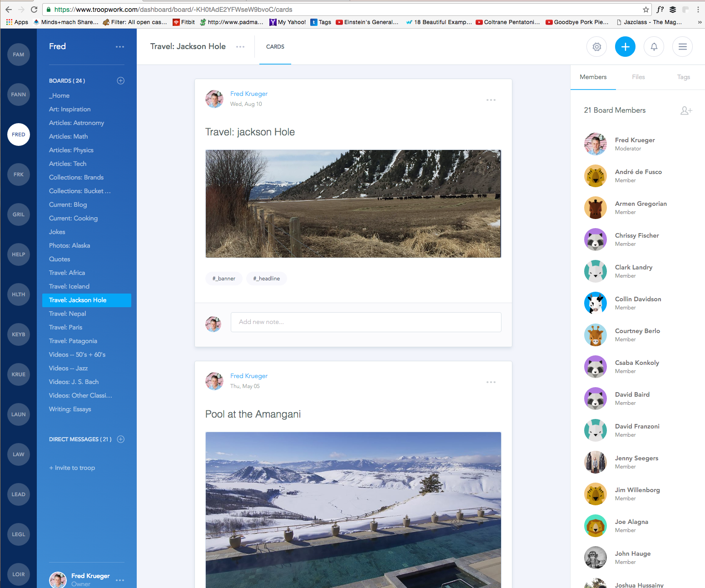Switch to the LEGL troop circle
The image size is (705, 588).
coord(19,534)
